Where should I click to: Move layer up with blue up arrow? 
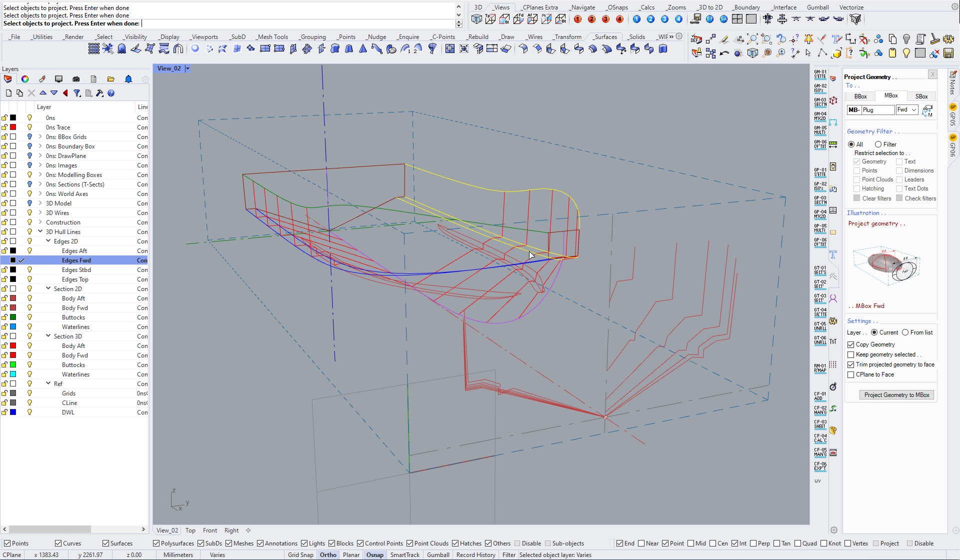43,93
